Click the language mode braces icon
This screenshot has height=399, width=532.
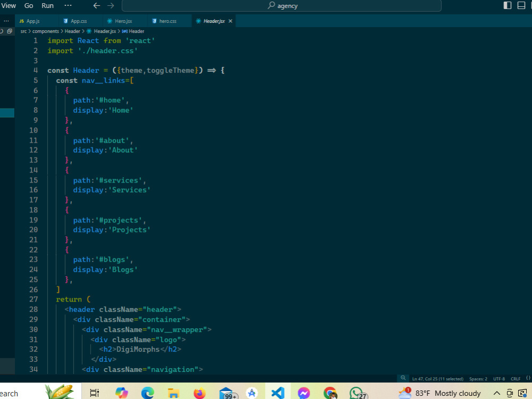[528, 378]
